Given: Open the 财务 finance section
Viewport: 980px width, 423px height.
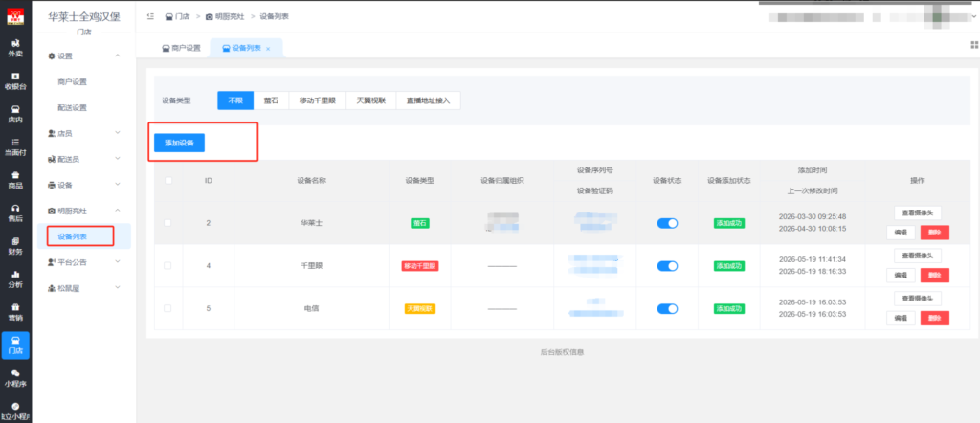Looking at the screenshot, I should [x=15, y=246].
